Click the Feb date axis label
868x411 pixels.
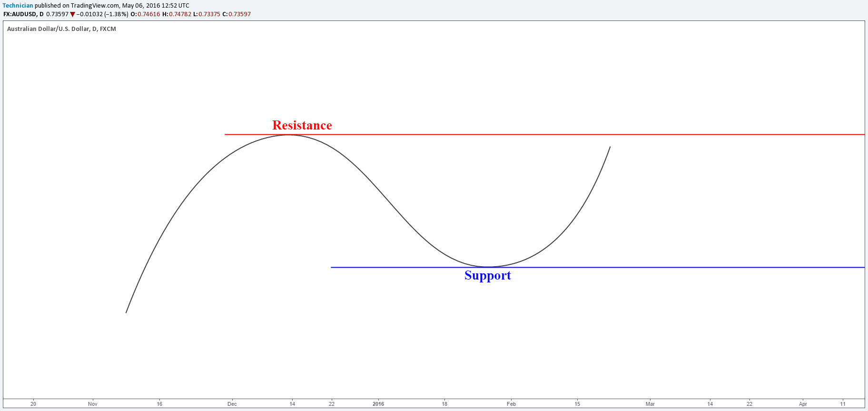[511, 404]
